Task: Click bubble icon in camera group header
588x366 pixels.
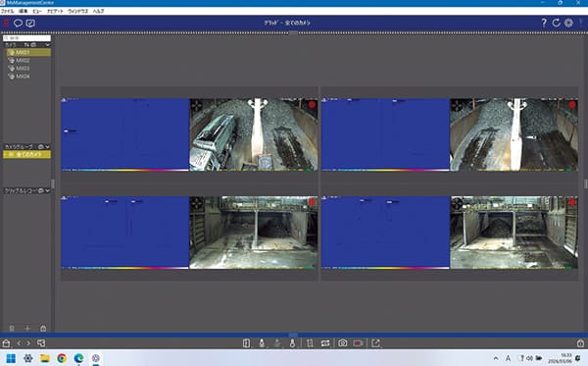Action: click(x=41, y=146)
